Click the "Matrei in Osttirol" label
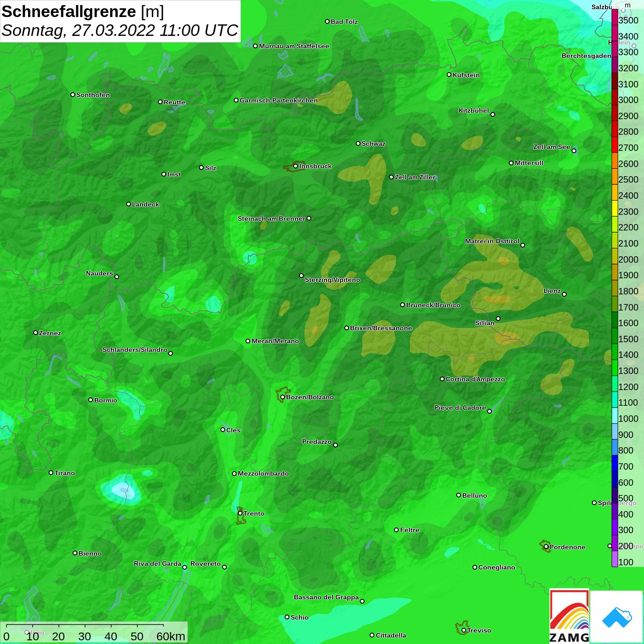The height and width of the screenshot is (644, 644). pos(492,241)
